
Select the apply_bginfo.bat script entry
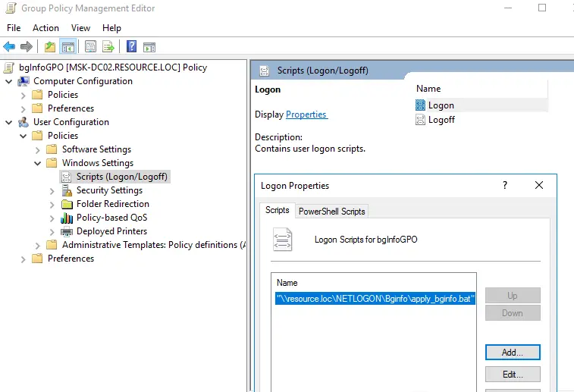pyautogui.click(x=375, y=299)
